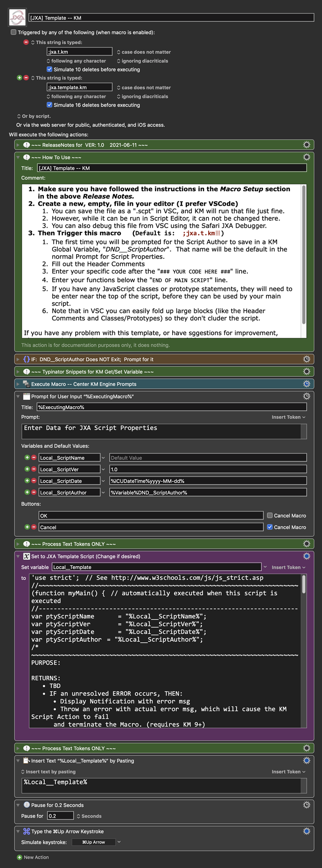Remove the Local__ScriptVer variable row
The width and height of the screenshot is (322, 868).
click(x=34, y=469)
